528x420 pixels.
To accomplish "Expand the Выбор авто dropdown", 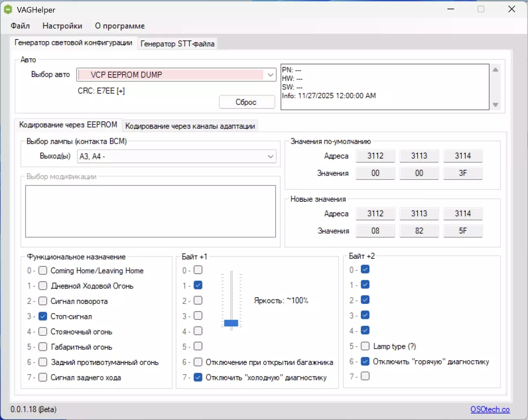I will tap(271, 75).
